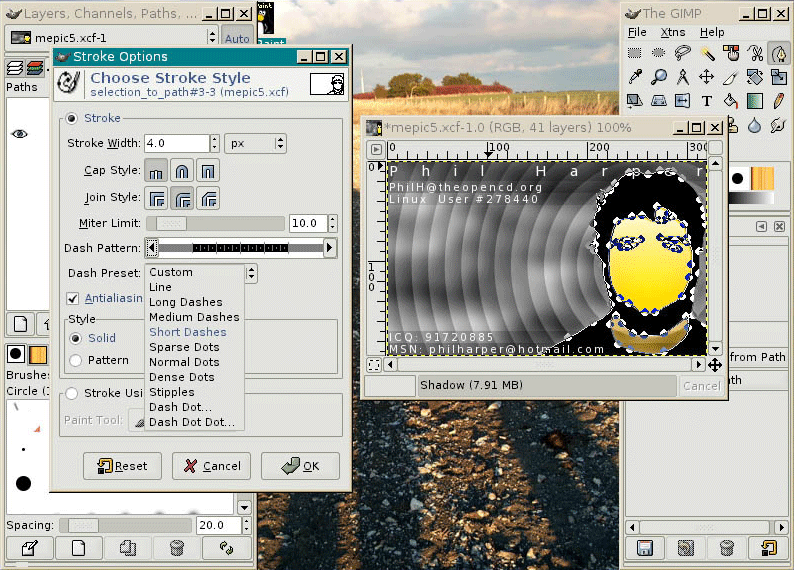Select the Fuzzy Select magic wand tool

[707, 54]
